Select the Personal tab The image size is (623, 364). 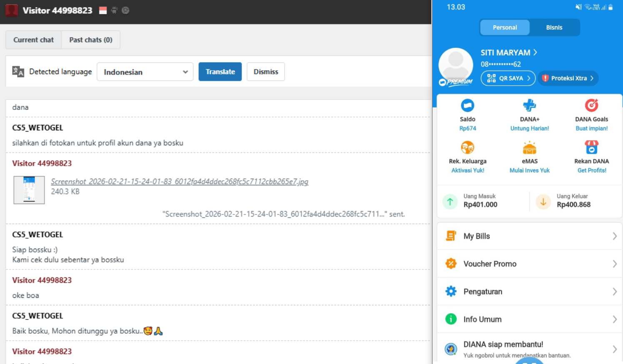point(505,27)
